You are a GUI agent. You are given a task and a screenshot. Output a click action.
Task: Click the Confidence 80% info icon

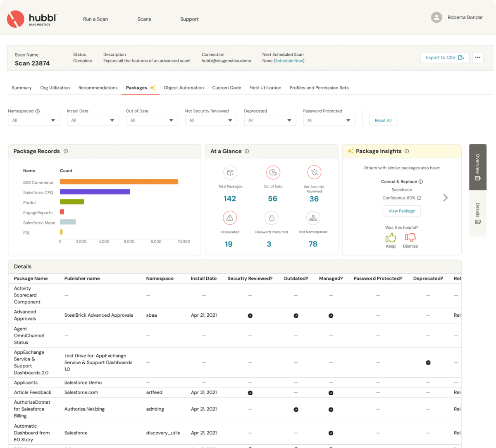(419, 198)
